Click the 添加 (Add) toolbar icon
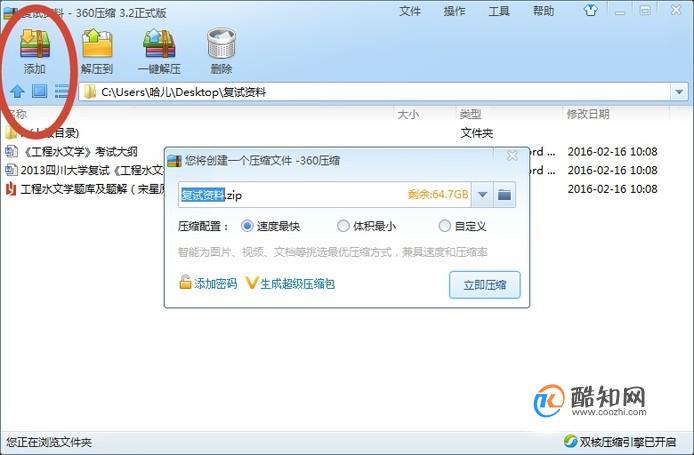The image size is (694, 455). coord(35,44)
